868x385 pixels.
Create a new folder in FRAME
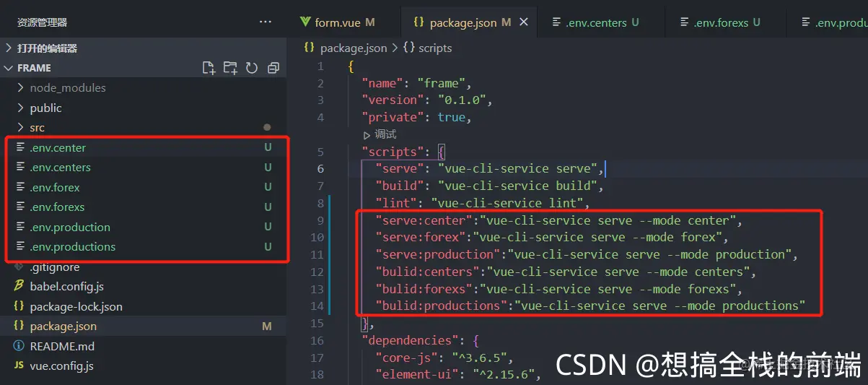(230, 68)
